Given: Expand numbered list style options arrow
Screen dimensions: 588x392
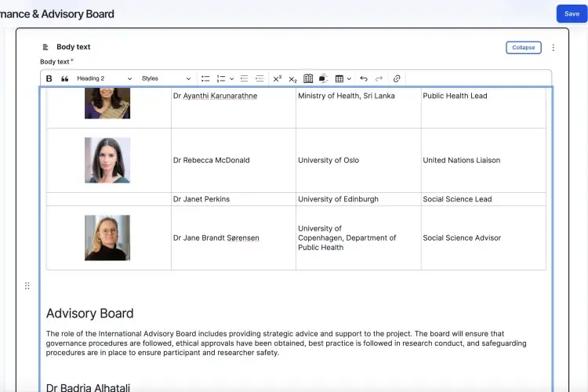Looking at the screenshot, I should click(x=232, y=78).
